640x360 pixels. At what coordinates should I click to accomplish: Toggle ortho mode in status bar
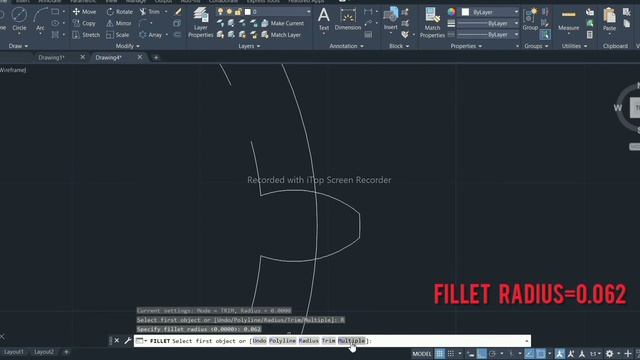pos(482,353)
